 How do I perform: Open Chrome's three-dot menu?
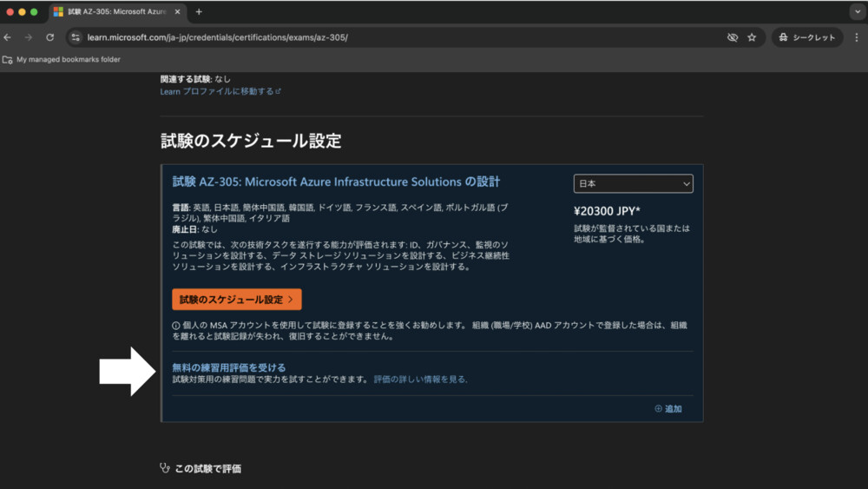click(x=857, y=37)
